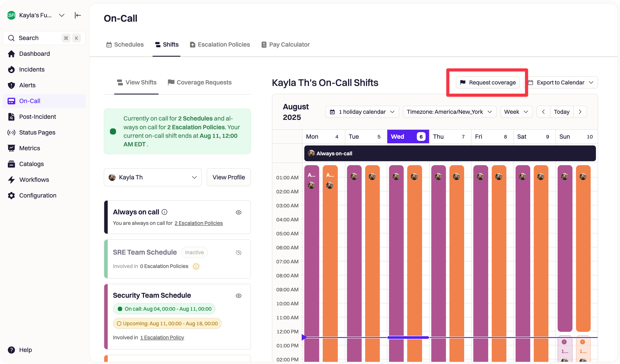Switch to the Schedules tab

click(125, 44)
